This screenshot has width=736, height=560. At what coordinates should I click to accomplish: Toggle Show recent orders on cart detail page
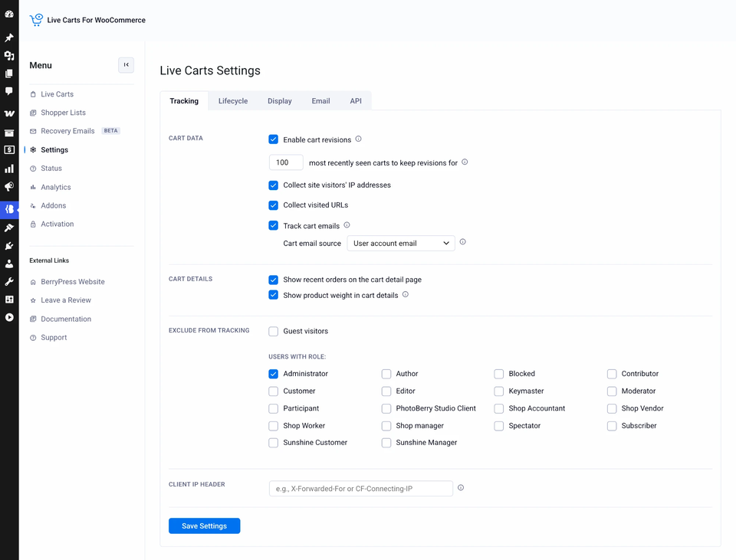pyautogui.click(x=273, y=280)
